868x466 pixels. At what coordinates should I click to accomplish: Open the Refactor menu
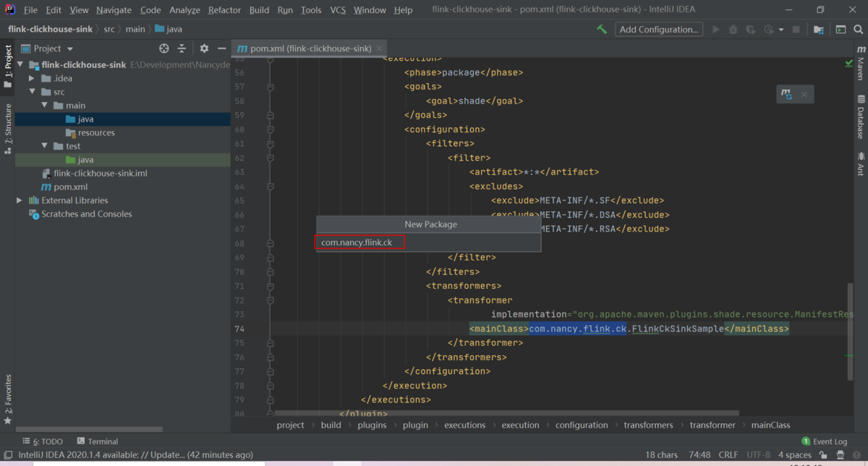224,10
